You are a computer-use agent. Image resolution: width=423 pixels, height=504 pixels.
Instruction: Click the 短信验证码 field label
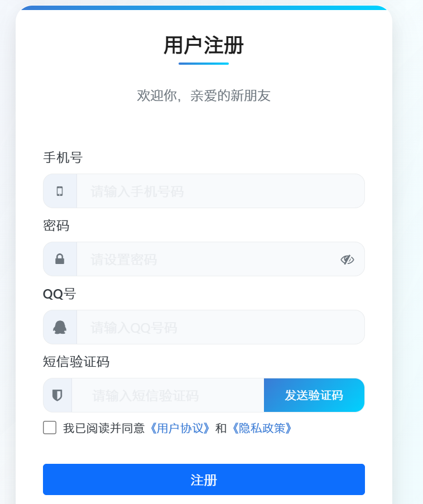coord(76,362)
